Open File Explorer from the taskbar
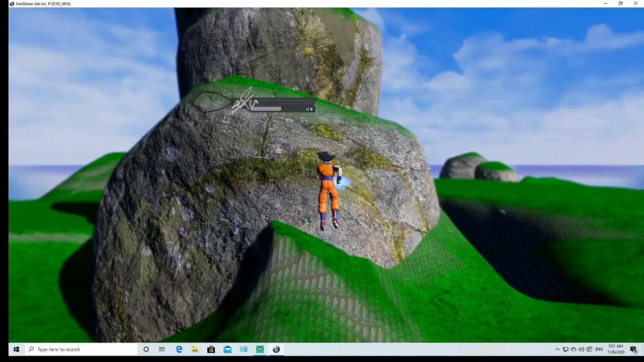The image size is (644, 362). pyautogui.click(x=195, y=349)
